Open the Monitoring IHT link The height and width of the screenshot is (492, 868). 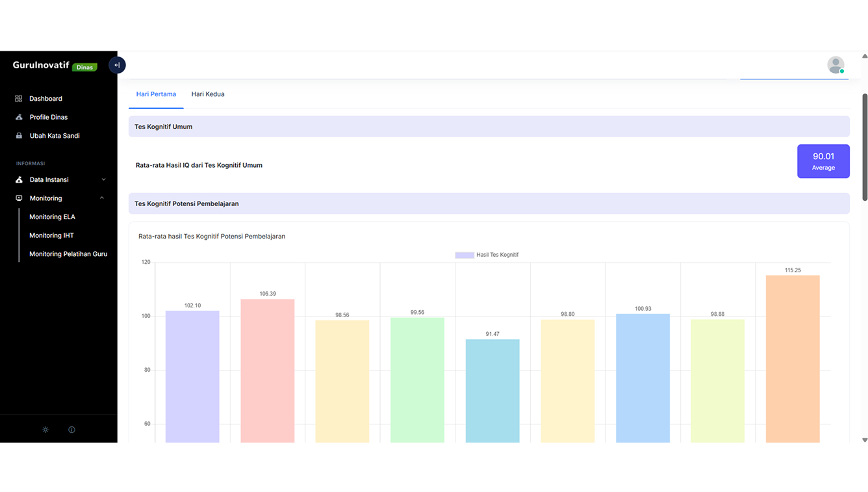(51, 235)
